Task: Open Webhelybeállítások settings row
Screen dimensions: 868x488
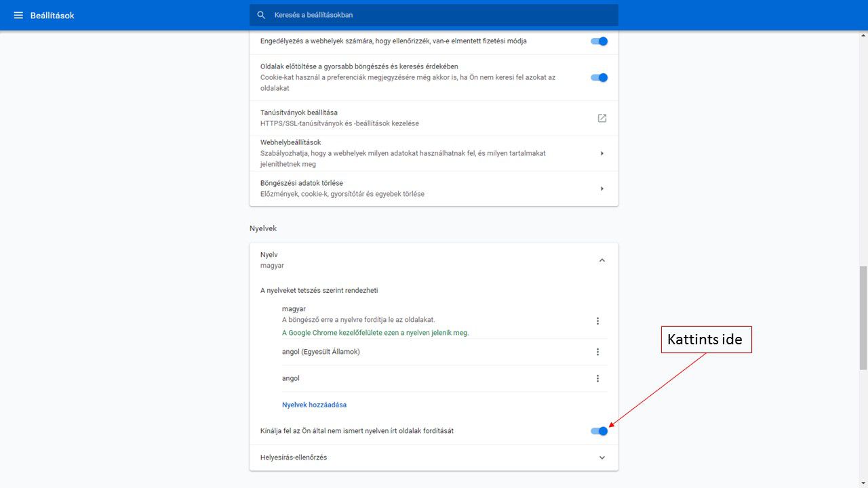Action: pos(407,153)
